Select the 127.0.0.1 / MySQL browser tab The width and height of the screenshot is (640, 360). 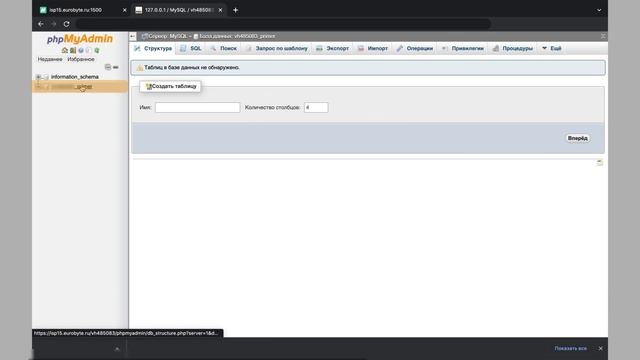178,10
